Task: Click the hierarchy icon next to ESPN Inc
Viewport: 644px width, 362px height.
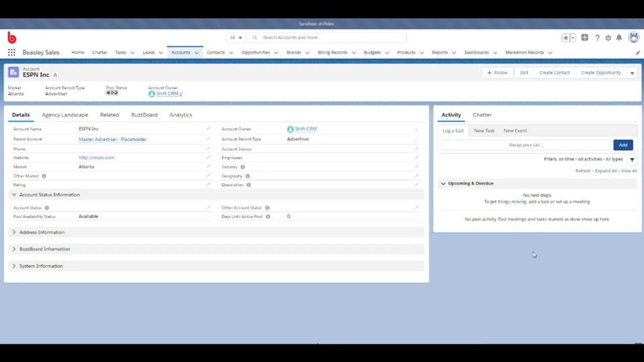Action: (55, 75)
